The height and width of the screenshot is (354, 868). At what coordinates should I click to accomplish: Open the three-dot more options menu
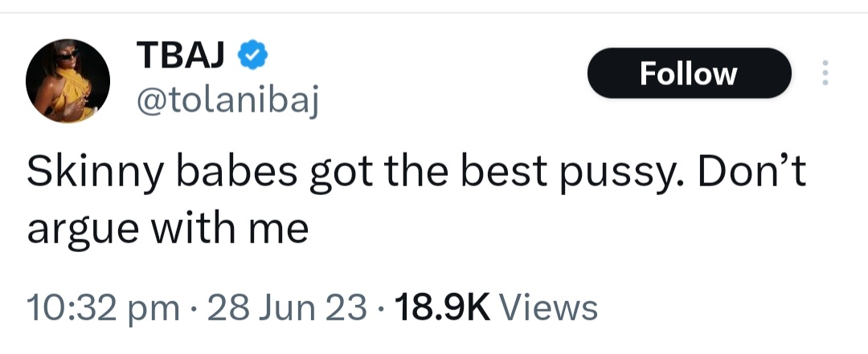click(x=823, y=73)
